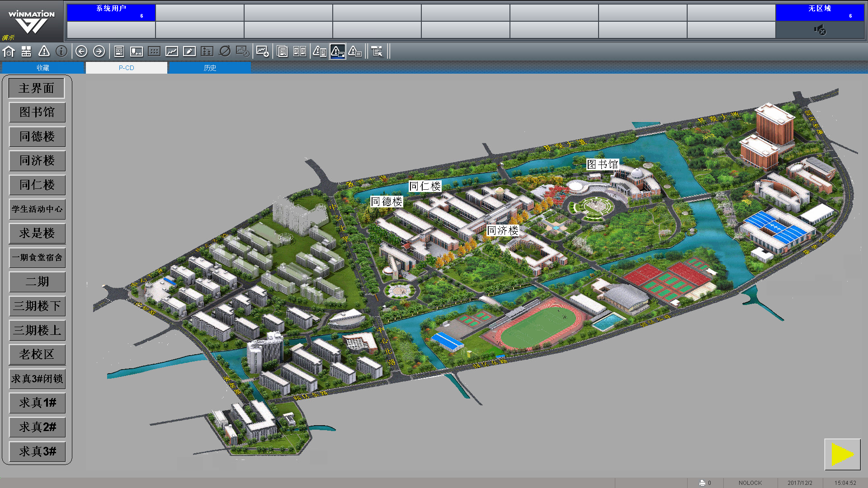Screen dimensions: 868x488
Task: Open the alarm warning triangle icon
Action: 44,52
